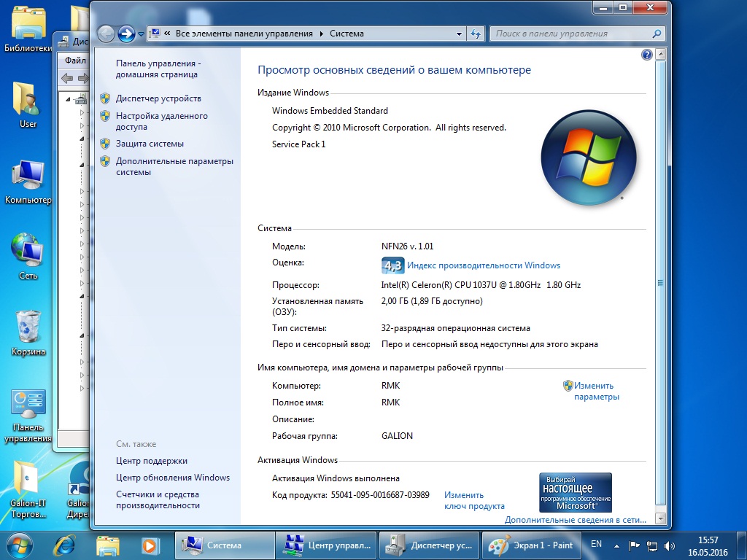747x560 pixels.
Task: Launch Internet Explorer from taskbar
Action: pyautogui.click(x=66, y=544)
